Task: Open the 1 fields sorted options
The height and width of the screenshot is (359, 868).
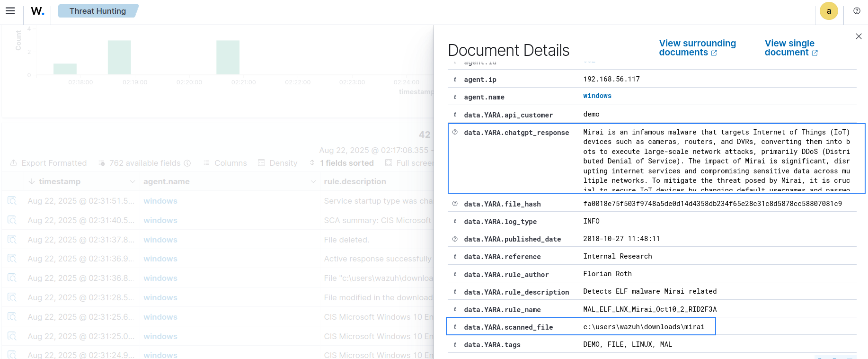Action: (342, 163)
